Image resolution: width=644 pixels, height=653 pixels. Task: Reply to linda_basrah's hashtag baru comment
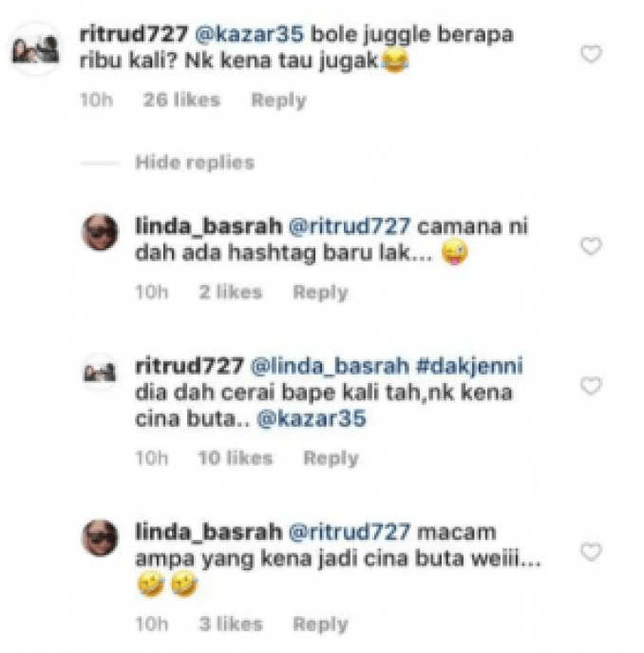click(x=320, y=293)
